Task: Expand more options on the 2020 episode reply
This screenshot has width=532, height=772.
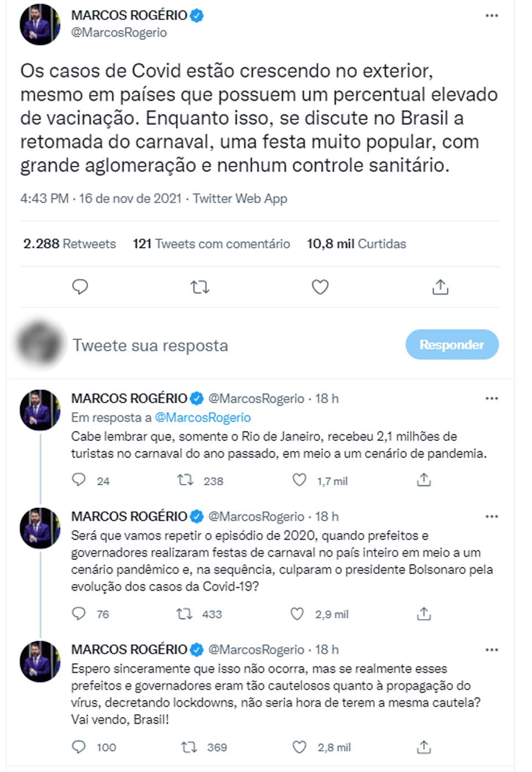Action: pos(492,516)
